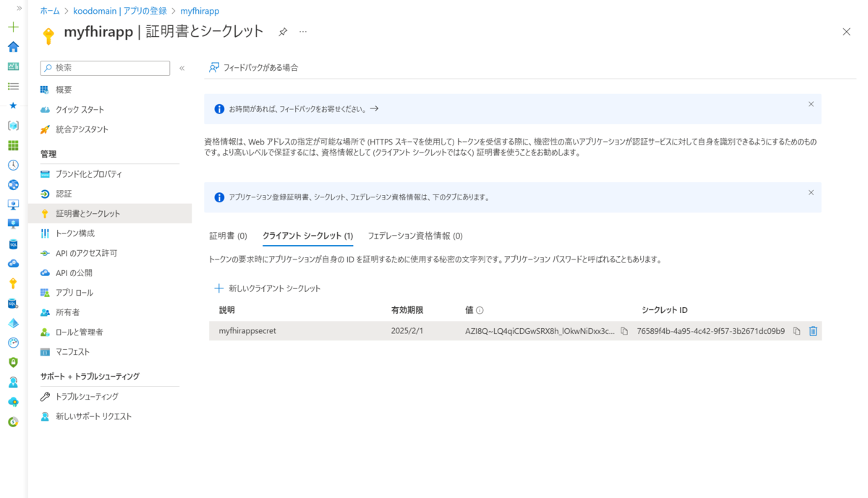Go to koodomain | アプリの登録 breadcrumb
This screenshot has height=498, width=868.
(x=120, y=11)
